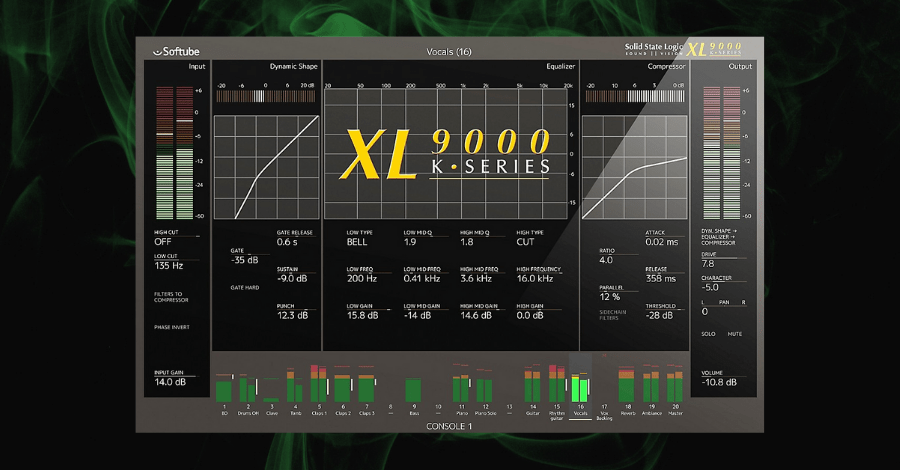This screenshot has width=900, height=470.
Task: Toggle Filters to Compressor
Action: (x=171, y=297)
